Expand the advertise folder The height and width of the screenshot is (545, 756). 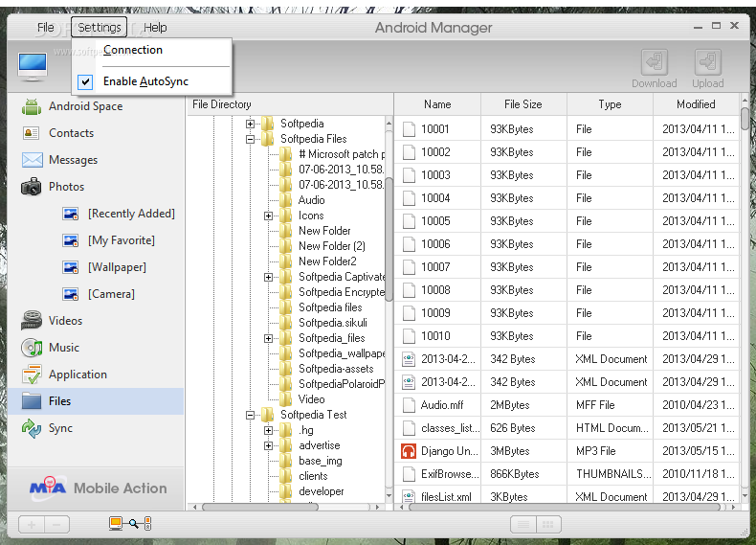[x=268, y=445]
